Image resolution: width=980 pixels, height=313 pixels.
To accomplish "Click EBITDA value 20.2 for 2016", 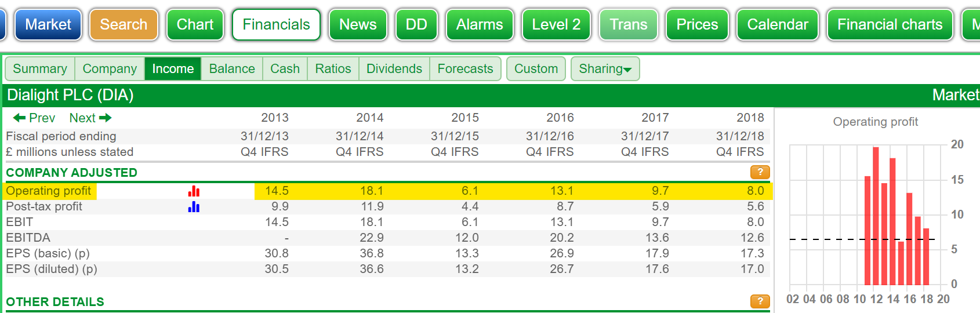I will [x=562, y=238].
